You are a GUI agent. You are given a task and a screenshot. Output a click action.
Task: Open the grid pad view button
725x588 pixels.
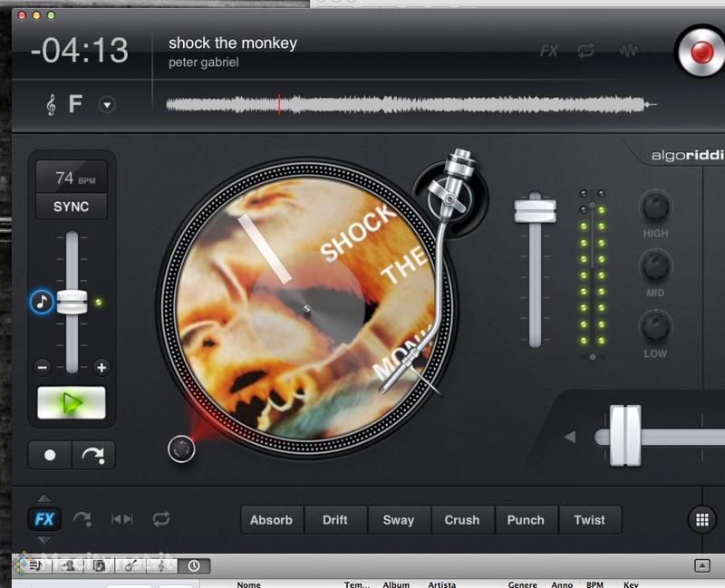pos(702,519)
